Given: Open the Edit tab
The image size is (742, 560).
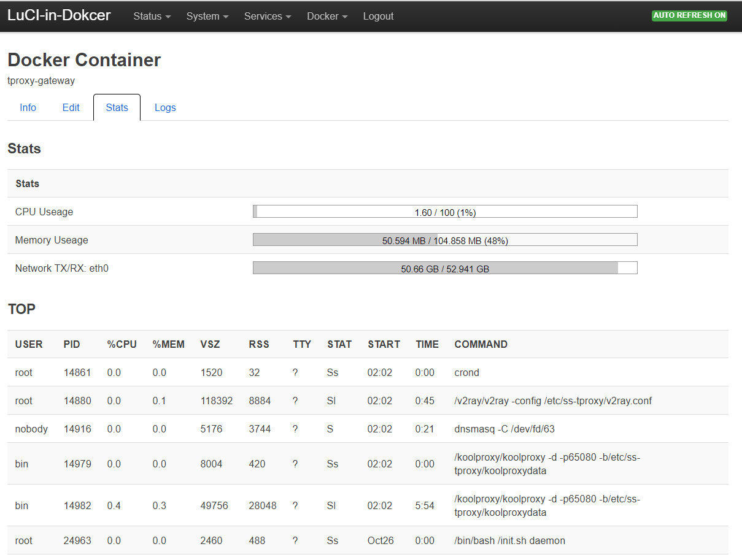Looking at the screenshot, I should (71, 108).
